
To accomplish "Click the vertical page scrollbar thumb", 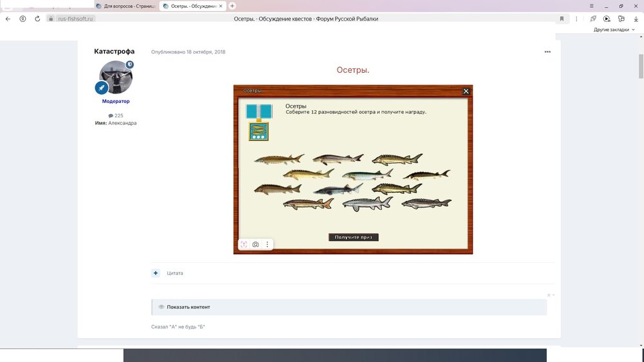I will (641, 66).
